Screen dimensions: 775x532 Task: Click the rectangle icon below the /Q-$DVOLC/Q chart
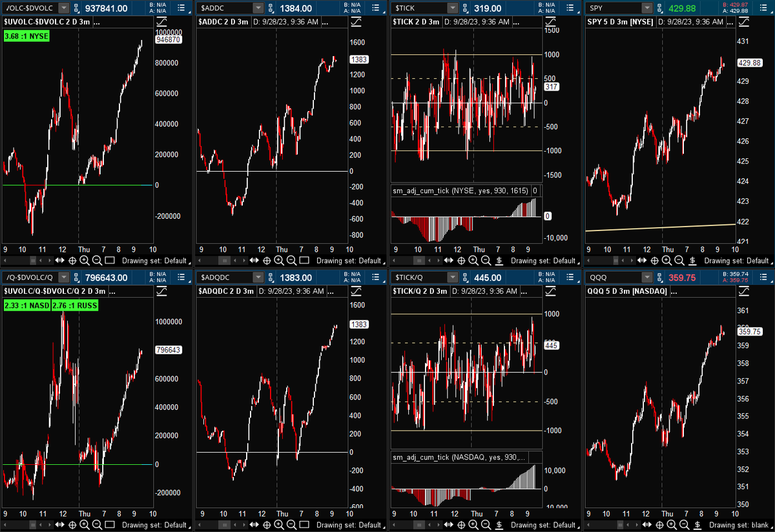110,525
